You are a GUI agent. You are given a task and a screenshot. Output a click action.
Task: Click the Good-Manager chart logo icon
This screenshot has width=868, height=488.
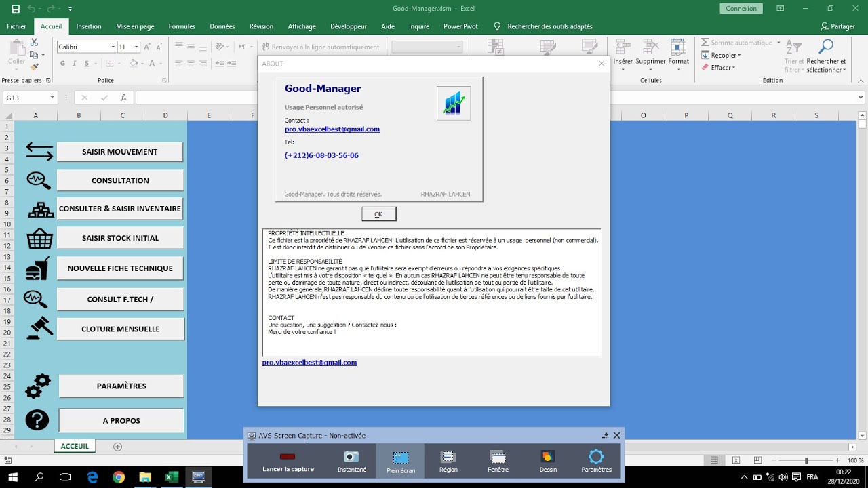pyautogui.click(x=454, y=103)
